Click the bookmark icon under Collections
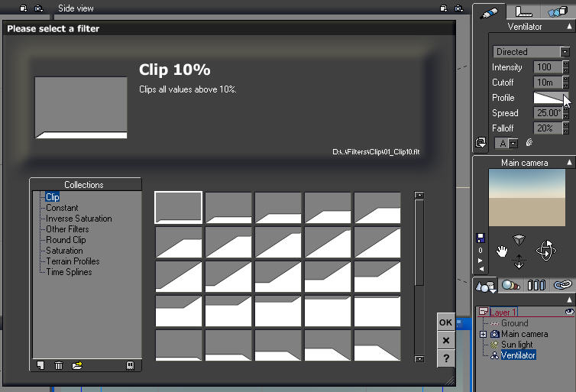576x392 pixels. pos(130,365)
